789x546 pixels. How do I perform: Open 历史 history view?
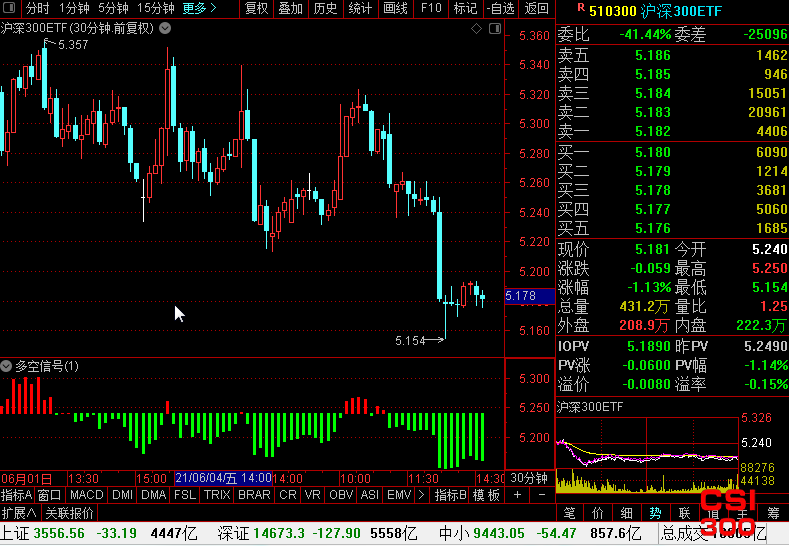click(x=326, y=8)
